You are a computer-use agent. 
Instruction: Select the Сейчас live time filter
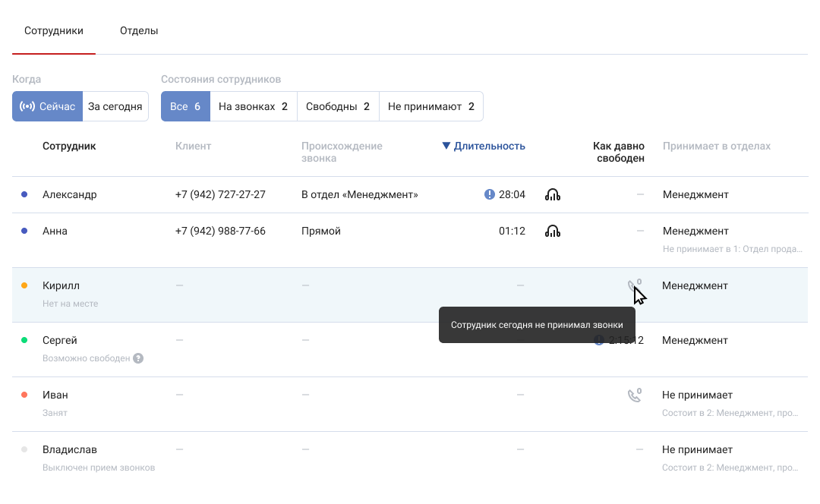click(x=47, y=107)
